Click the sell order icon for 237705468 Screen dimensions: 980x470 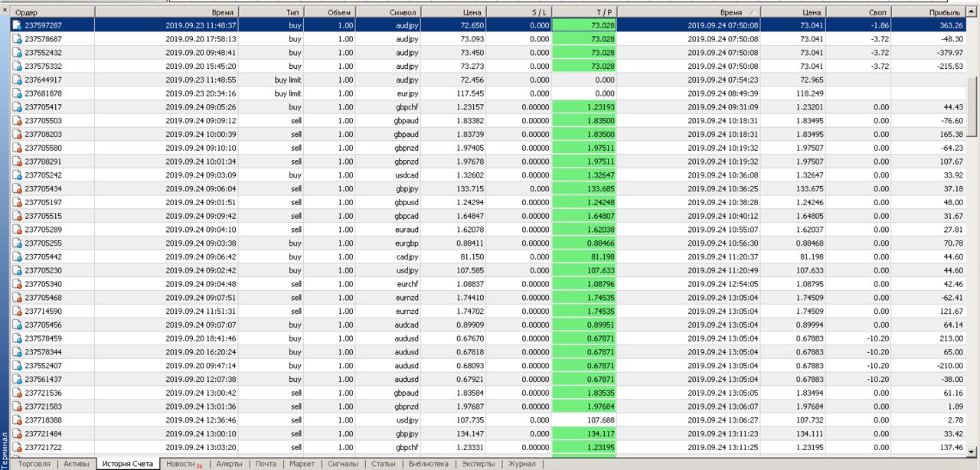point(17,297)
